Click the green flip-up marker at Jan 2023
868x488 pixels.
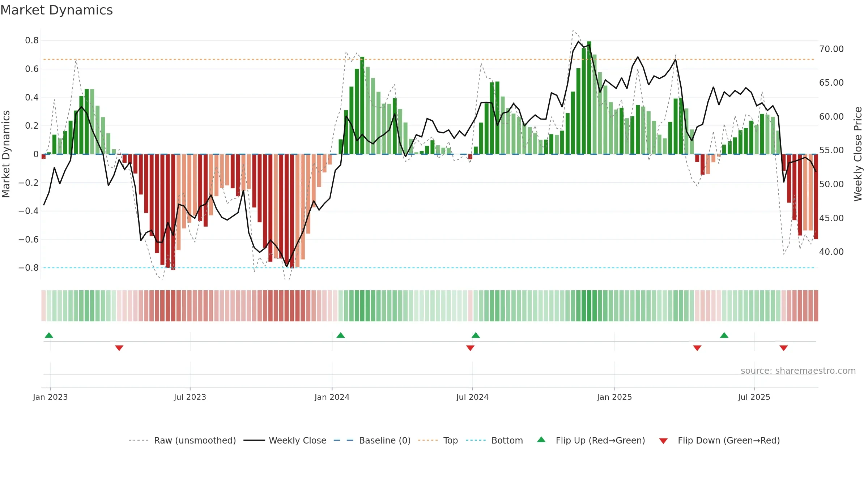[x=49, y=335]
